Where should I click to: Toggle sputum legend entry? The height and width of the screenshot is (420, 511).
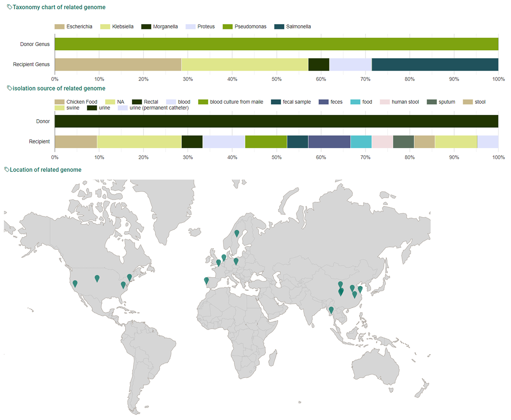click(441, 102)
